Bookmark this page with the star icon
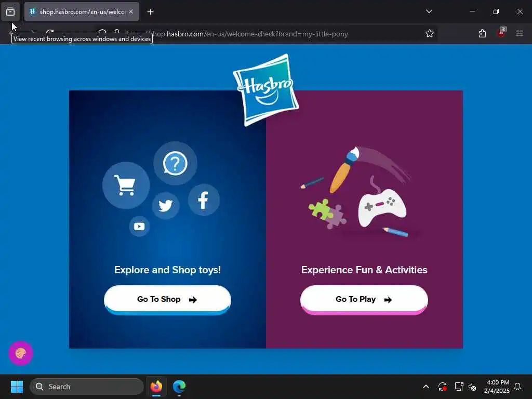 pyautogui.click(x=430, y=33)
